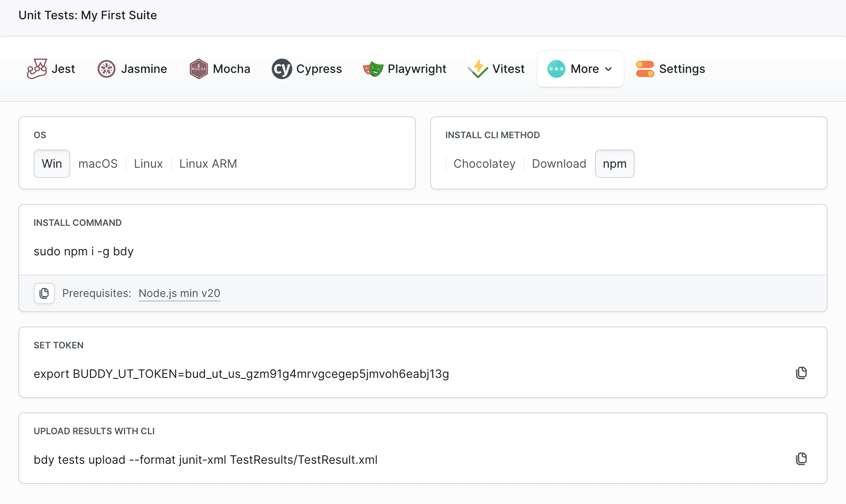Choose the Mocha framework icon
Screen dimensions: 846x504
198,68
